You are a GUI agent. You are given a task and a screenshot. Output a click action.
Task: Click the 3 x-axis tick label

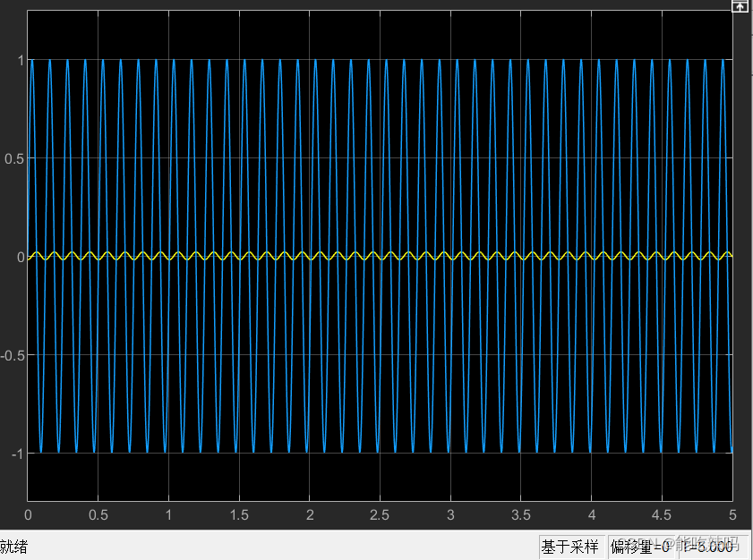pos(450,515)
